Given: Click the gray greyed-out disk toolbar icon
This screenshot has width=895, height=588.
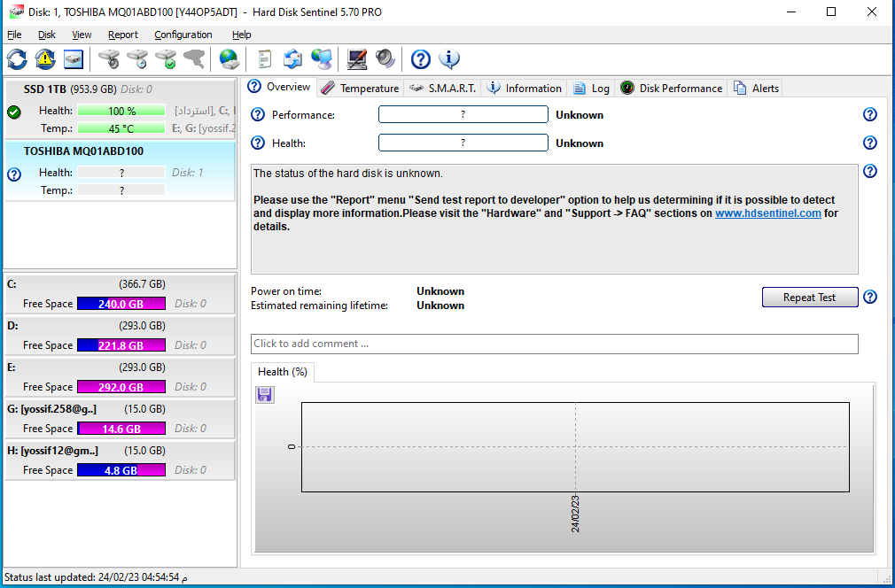Looking at the screenshot, I should 194,58.
